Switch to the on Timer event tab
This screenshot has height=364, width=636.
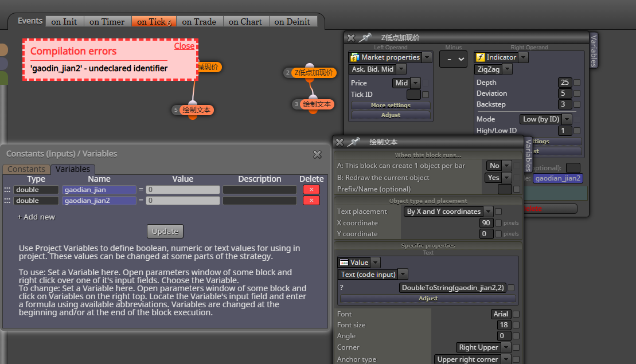(x=107, y=21)
